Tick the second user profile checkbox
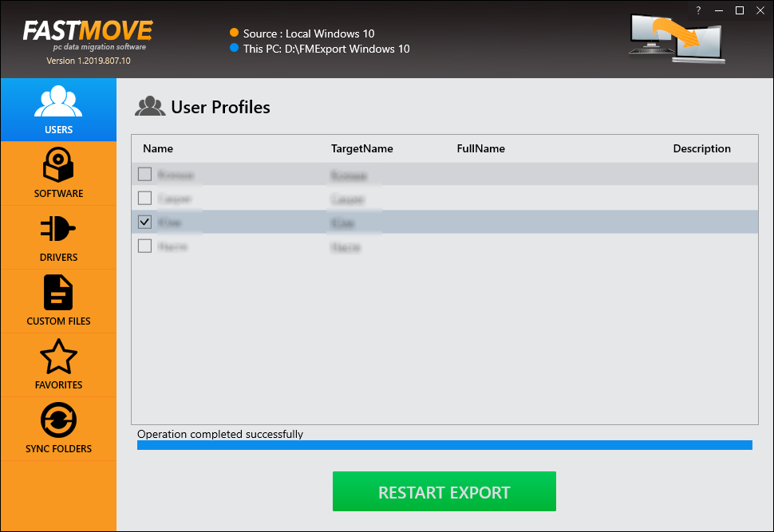Viewport: 774px width, 532px height. (144, 198)
